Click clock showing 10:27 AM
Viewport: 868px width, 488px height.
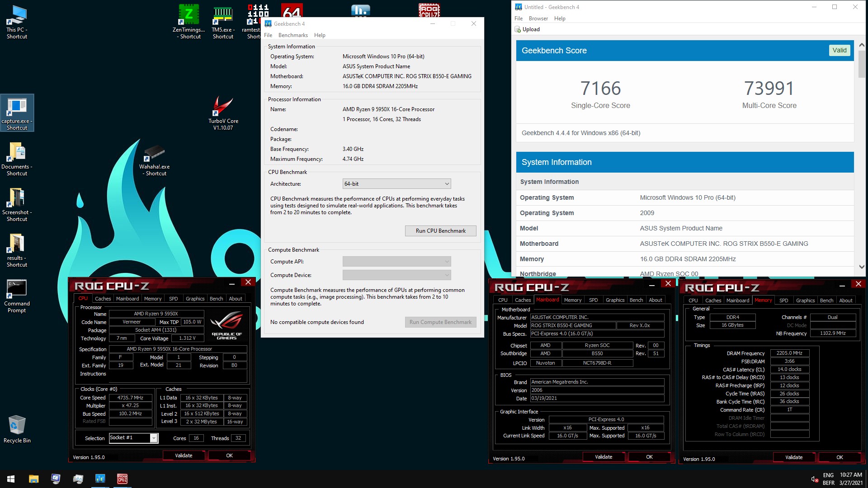(851, 475)
